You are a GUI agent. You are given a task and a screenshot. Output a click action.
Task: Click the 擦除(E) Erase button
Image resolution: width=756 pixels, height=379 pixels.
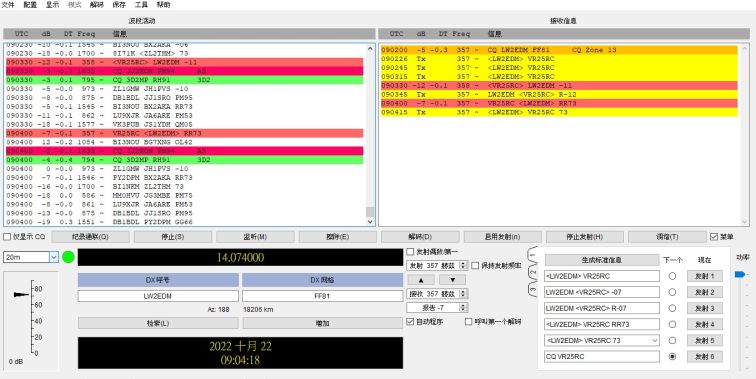pyautogui.click(x=338, y=237)
